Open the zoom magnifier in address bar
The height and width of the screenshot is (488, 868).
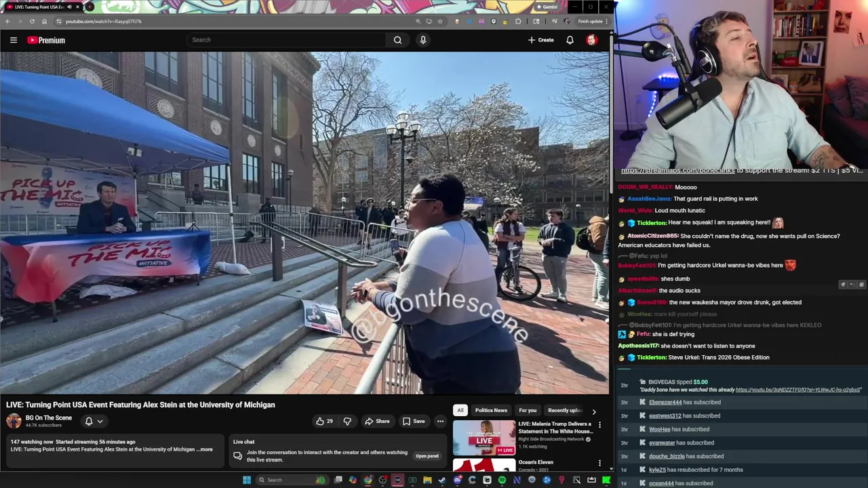coord(418,21)
